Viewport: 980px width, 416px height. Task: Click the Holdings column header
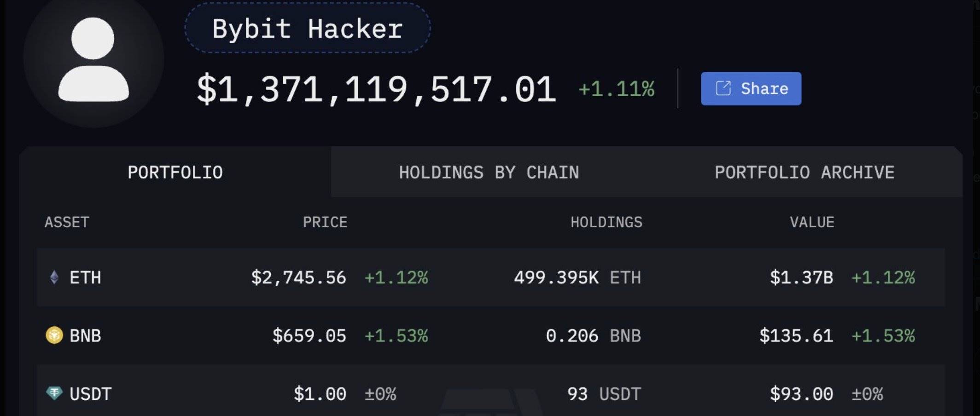pos(606,222)
